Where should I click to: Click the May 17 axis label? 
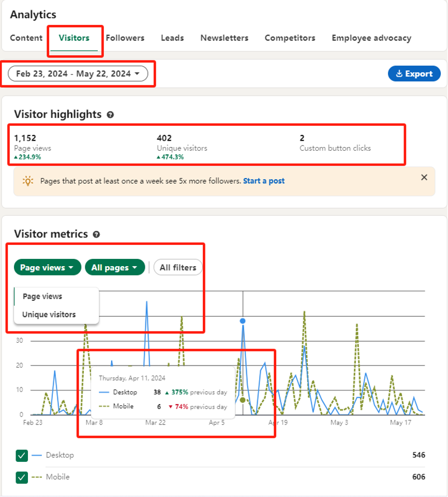point(400,422)
